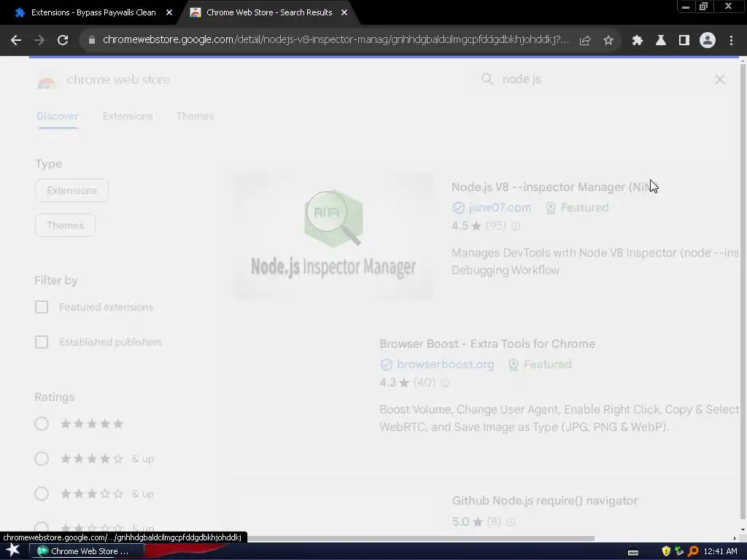Check the Featured extensions filter
The image size is (747, 560).
(x=42, y=307)
